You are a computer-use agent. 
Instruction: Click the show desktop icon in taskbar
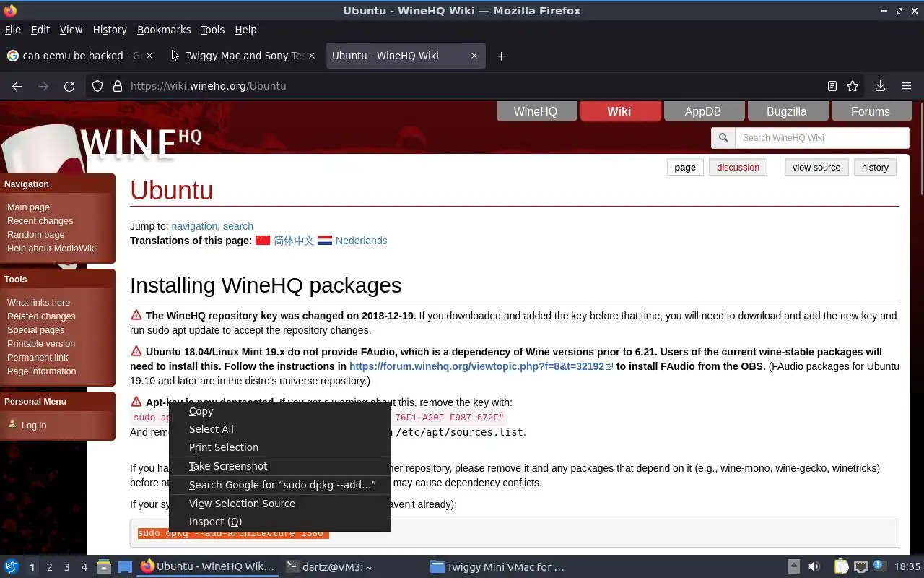tap(125, 566)
